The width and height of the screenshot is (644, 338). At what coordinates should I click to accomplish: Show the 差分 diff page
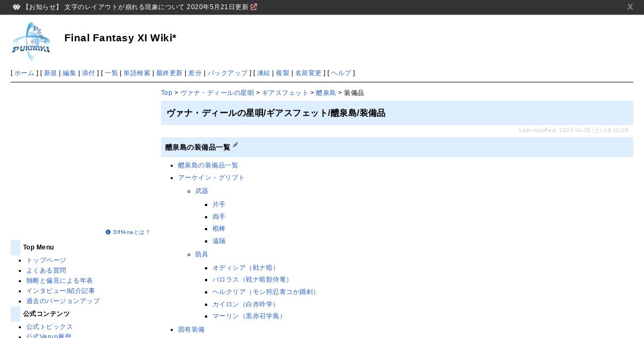tap(195, 73)
